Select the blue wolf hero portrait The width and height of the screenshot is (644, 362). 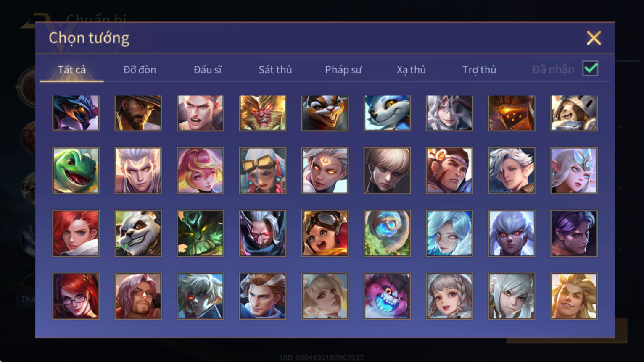point(387,113)
